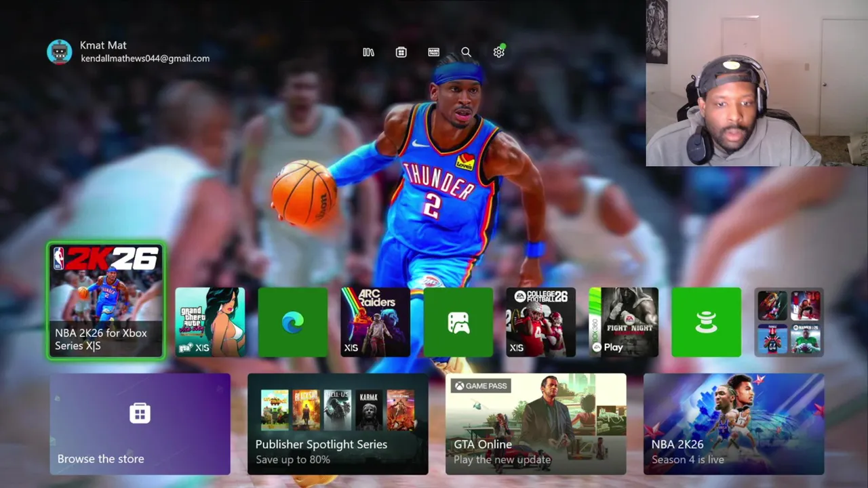
Task: Open the NBA 2K26 Season 4 card
Action: 734,424
